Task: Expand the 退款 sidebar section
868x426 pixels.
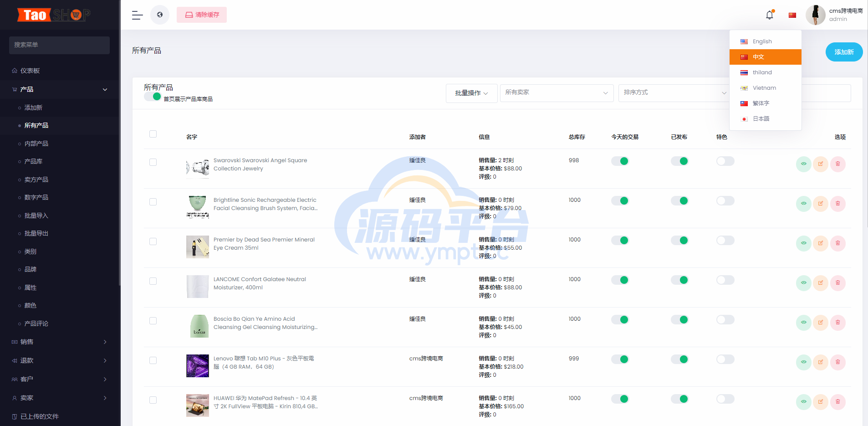Action: (x=60, y=360)
